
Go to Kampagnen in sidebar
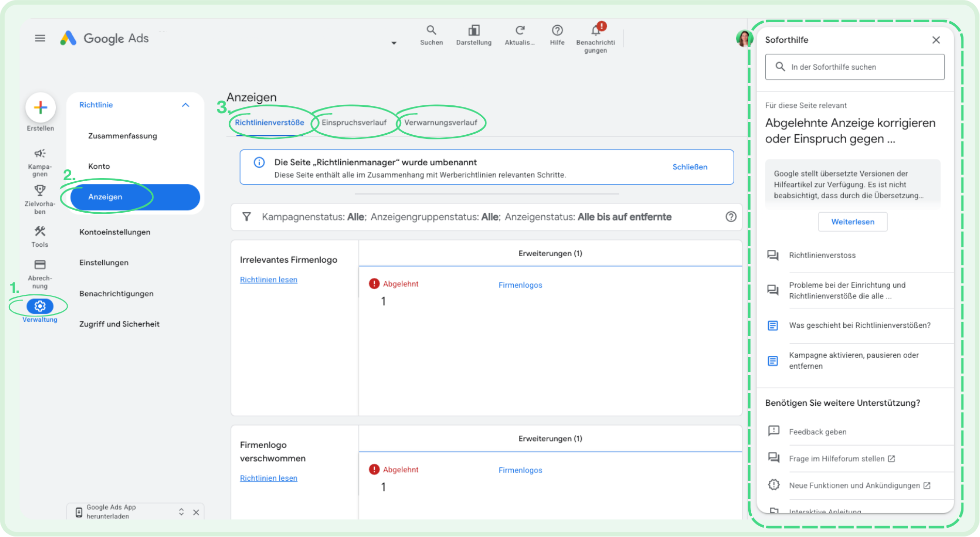tap(40, 162)
